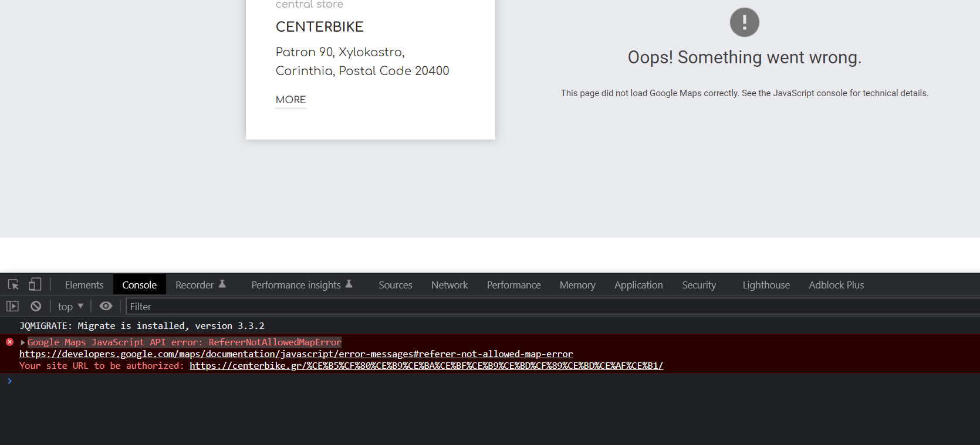
Task: Switch to the Elements tab
Action: coord(84,285)
